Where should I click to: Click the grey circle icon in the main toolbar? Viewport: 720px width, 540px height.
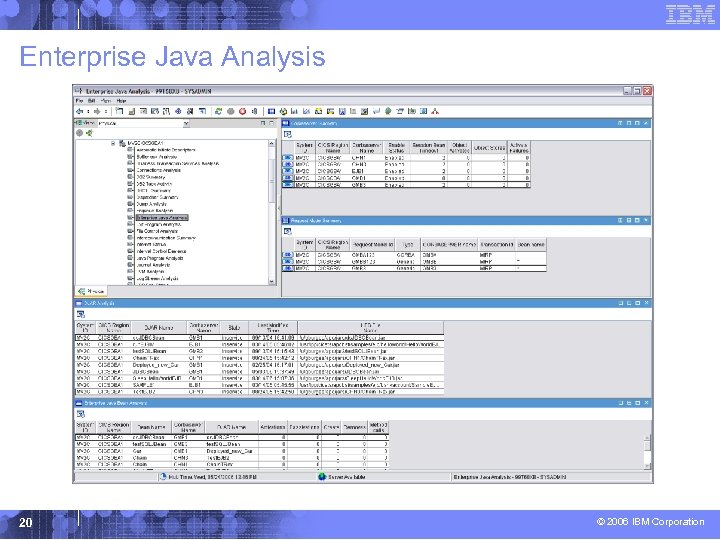tap(231, 111)
